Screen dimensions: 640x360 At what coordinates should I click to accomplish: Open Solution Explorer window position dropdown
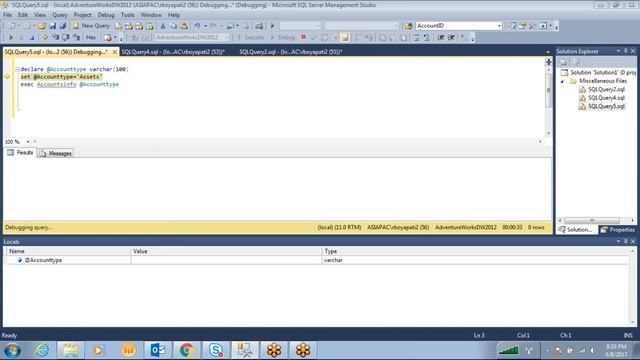click(x=618, y=51)
